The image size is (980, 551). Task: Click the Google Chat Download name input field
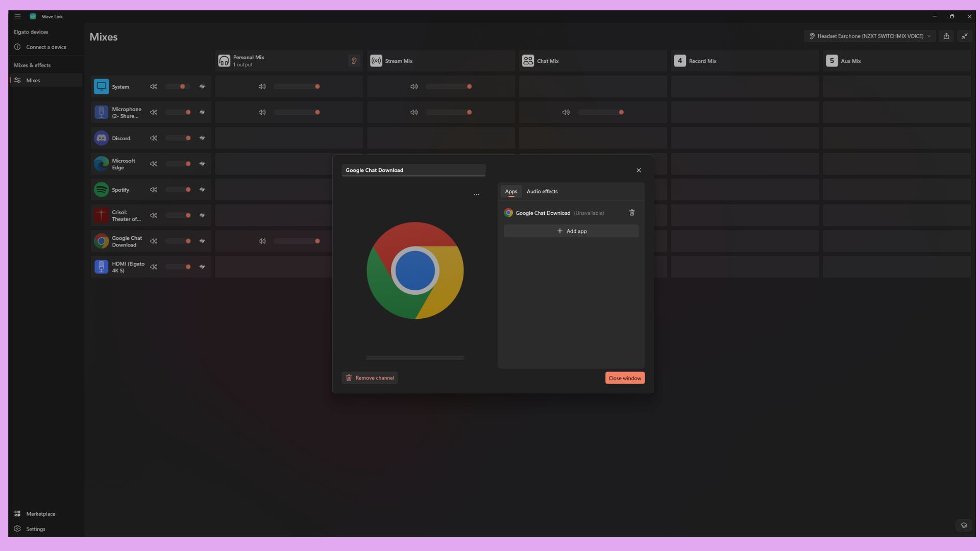tap(413, 170)
